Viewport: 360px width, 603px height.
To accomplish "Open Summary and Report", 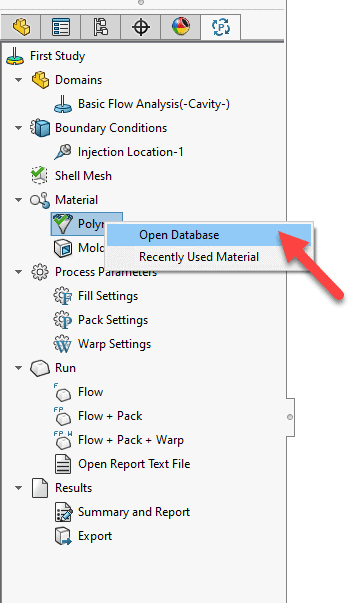I will tap(134, 512).
